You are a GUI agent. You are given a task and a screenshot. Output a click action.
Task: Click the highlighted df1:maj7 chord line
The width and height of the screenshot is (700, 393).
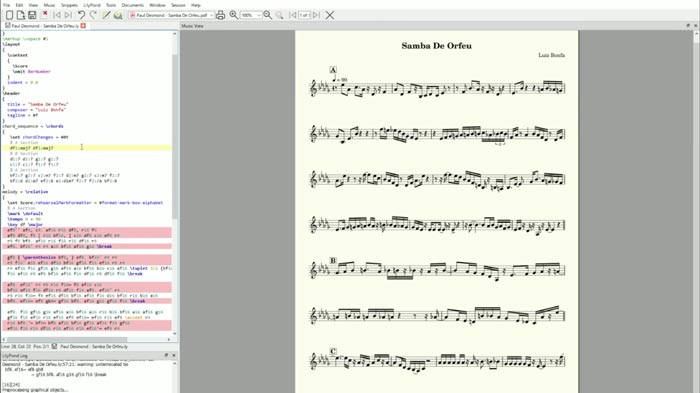(87, 148)
